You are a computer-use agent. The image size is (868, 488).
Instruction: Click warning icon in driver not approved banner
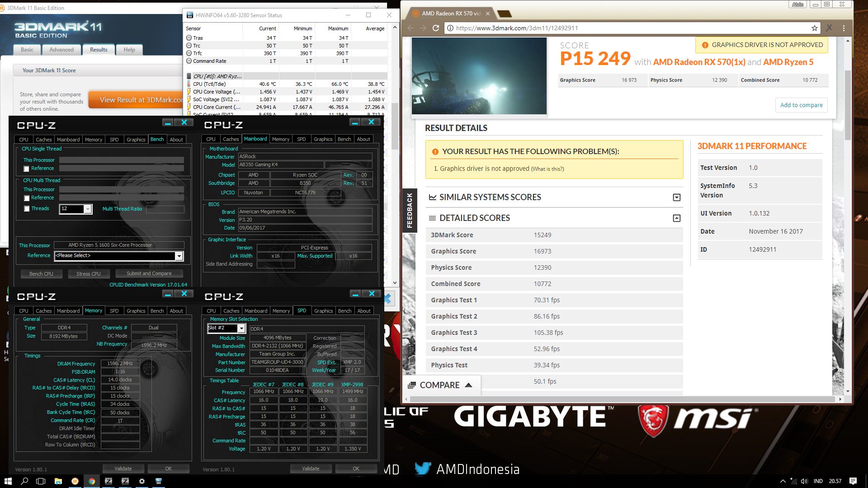coord(704,45)
